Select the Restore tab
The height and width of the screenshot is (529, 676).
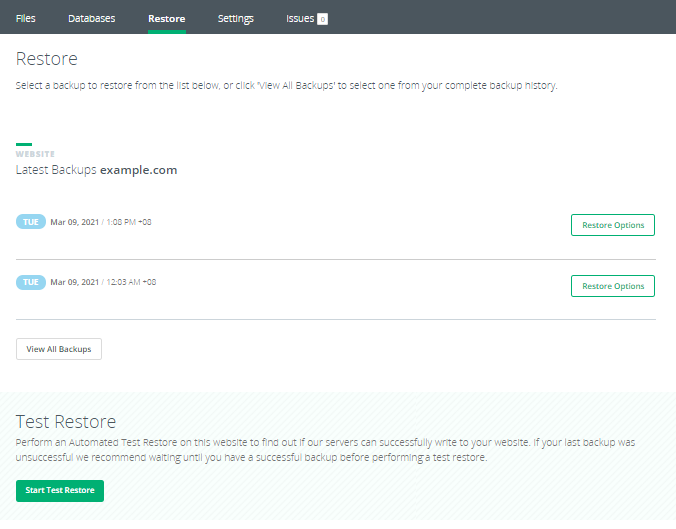pos(166,18)
